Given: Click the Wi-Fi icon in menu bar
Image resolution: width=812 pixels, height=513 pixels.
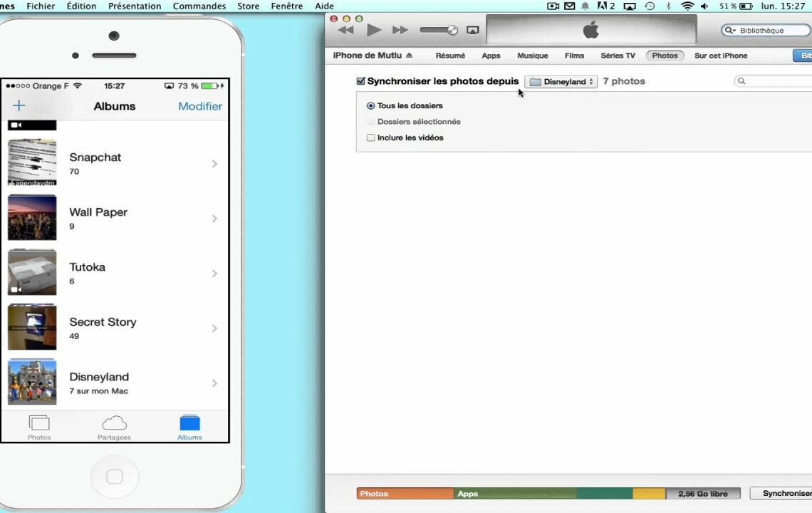Looking at the screenshot, I should click(x=687, y=6).
